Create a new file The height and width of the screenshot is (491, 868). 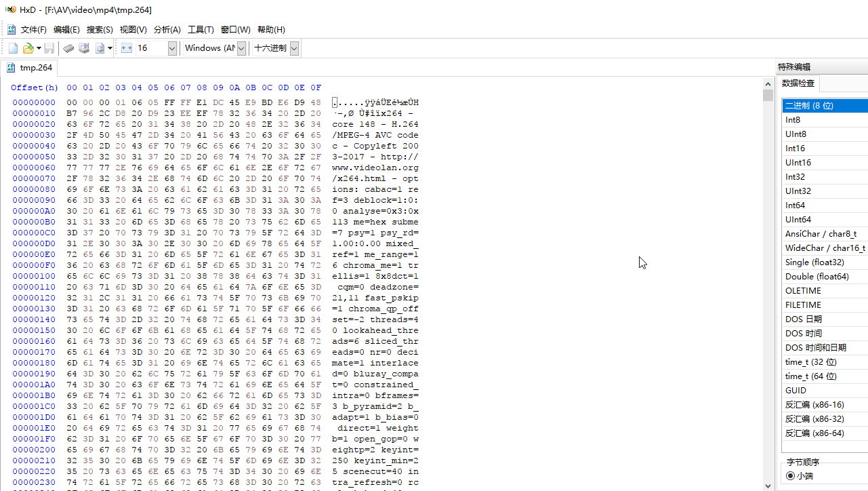pyautogui.click(x=12, y=47)
